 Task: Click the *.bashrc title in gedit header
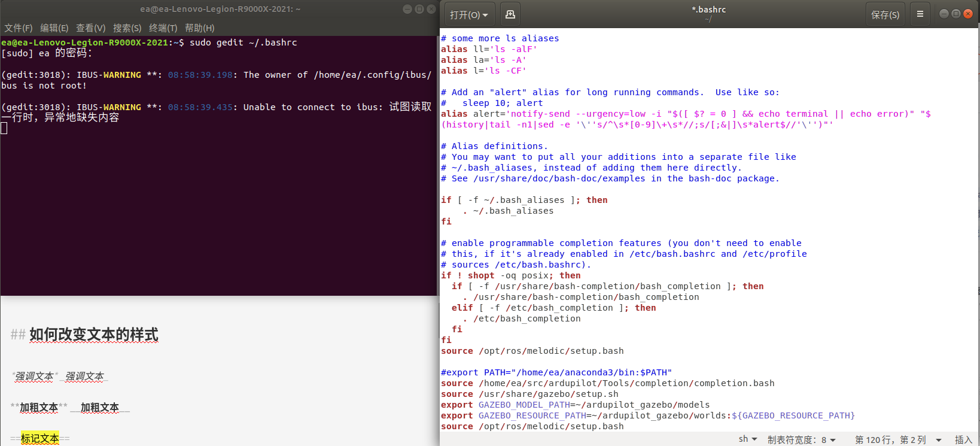click(709, 10)
